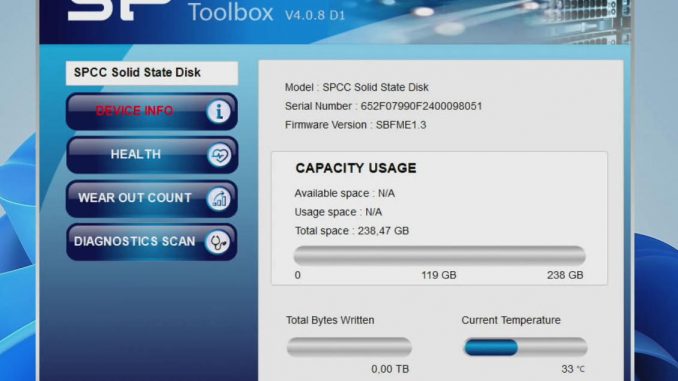
Task: Click the Current Temperature label
Action: coord(511,320)
